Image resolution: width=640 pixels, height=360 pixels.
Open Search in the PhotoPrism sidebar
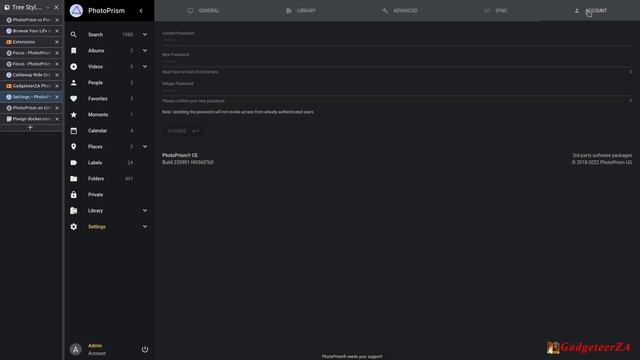pos(95,35)
